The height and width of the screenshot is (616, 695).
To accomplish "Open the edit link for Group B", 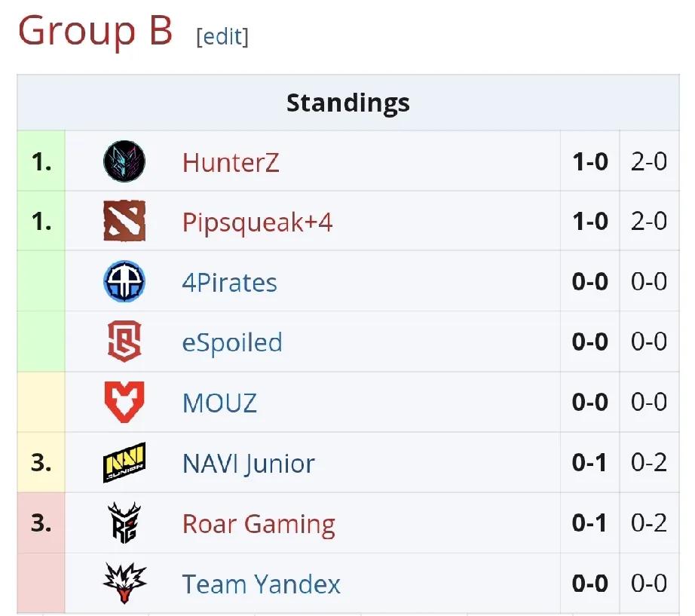I will [222, 36].
